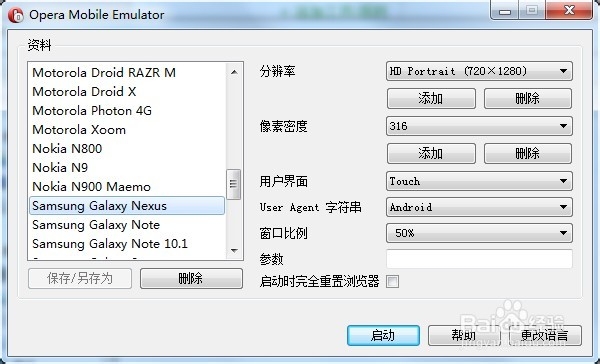Image resolution: width=600 pixels, height=364 pixels.
Task: Select Motorola Droid X profile
Action: tap(127, 91)
